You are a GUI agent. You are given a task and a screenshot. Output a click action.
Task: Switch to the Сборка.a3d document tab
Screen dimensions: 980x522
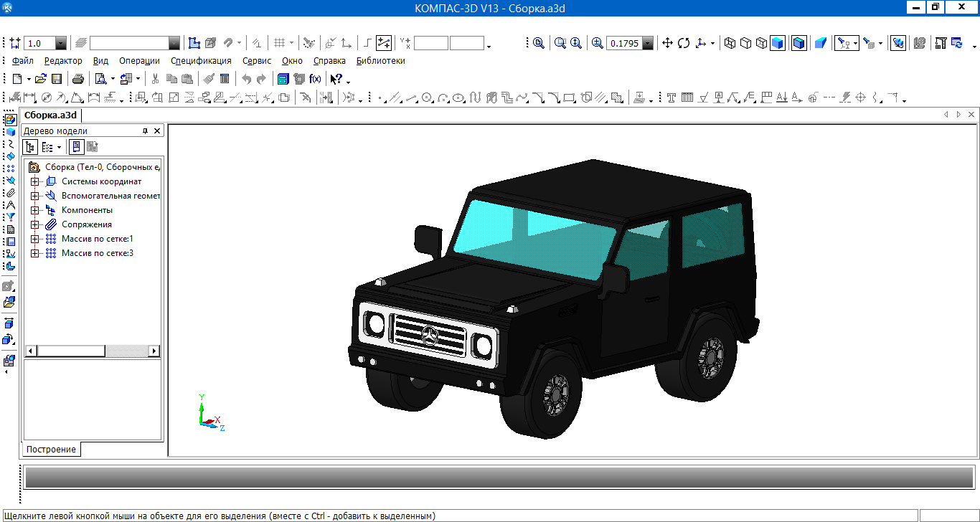[x=50, y=115]
